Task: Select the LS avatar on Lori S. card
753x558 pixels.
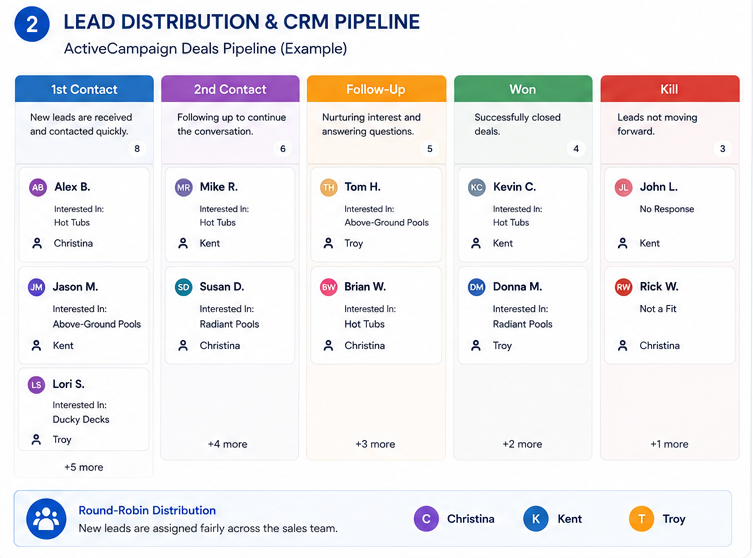Action: [x=36, y=385]
